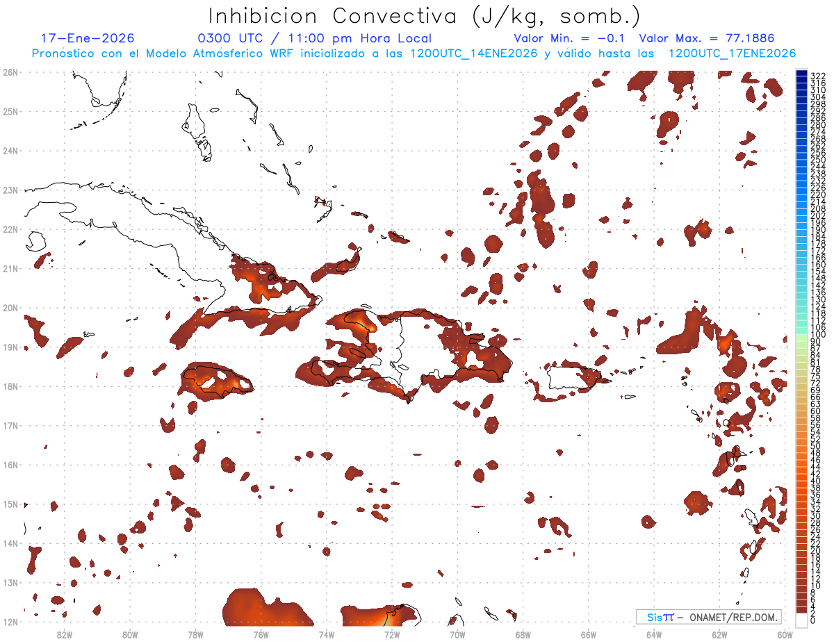Click the 60W longitude label
834x644 pixels.
click(785, 634)
